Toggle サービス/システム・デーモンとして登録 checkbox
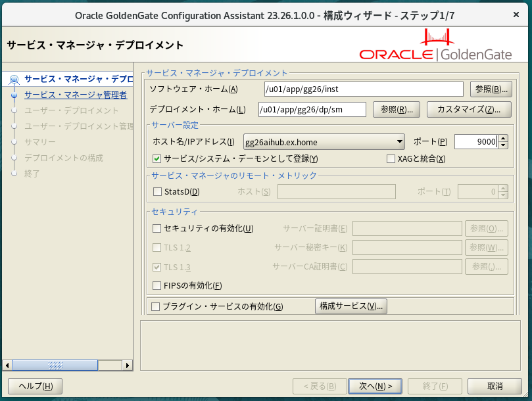Image resolution: width=532 pixels, height=401 pixels. [157, 158]
